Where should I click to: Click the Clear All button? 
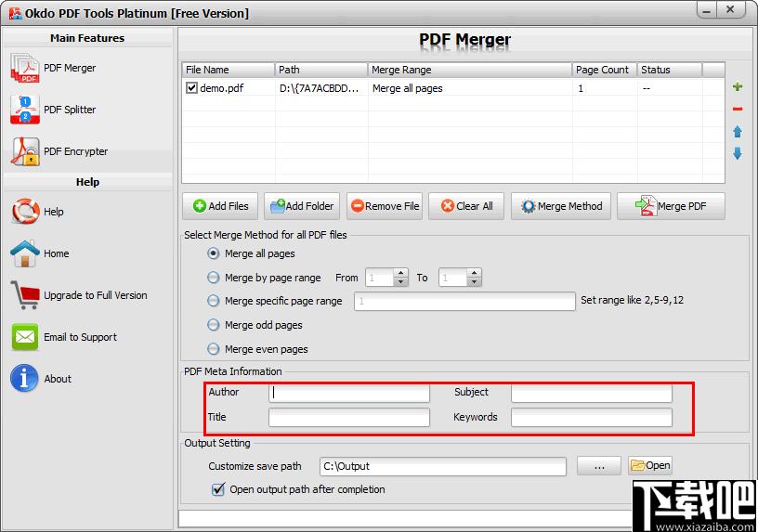point(466,206)
